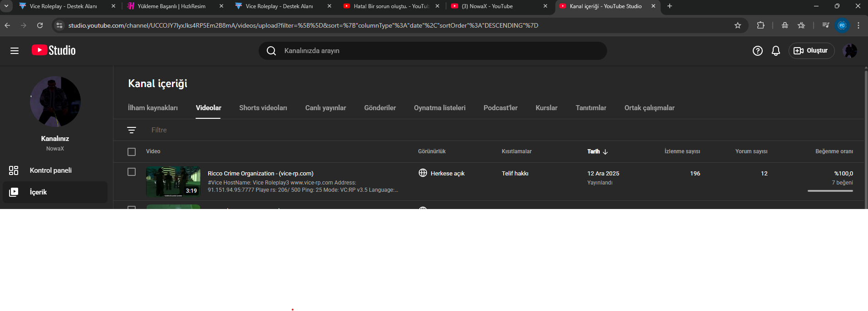This screenshot has width=868, height=311.
Task: Open the notifications bell
Action: pyautogui.click(x=776, y=51)
